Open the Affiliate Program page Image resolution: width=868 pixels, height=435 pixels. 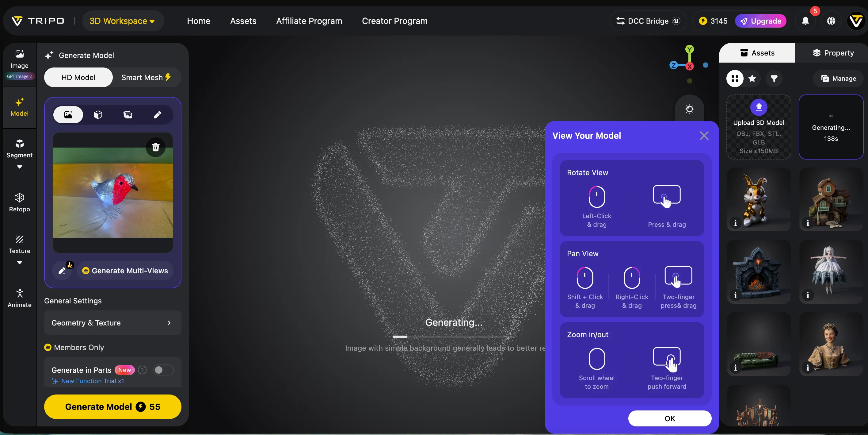coord(309,21)
